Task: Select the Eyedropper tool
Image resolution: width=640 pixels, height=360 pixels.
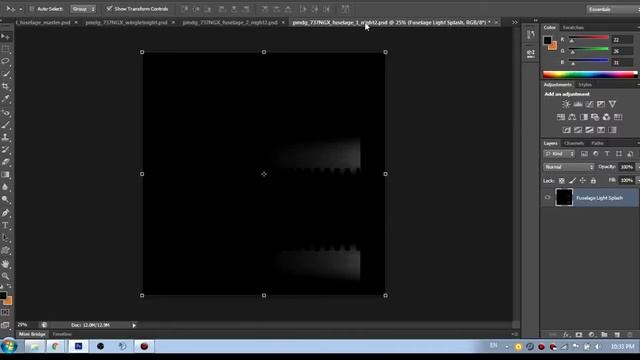Action: [x=5, y=99]
